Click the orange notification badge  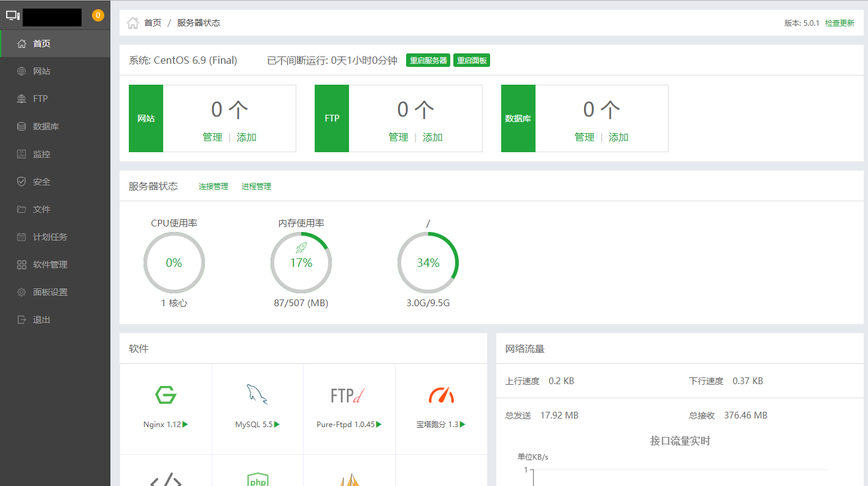pyautogui.click(x=98, y=15)
